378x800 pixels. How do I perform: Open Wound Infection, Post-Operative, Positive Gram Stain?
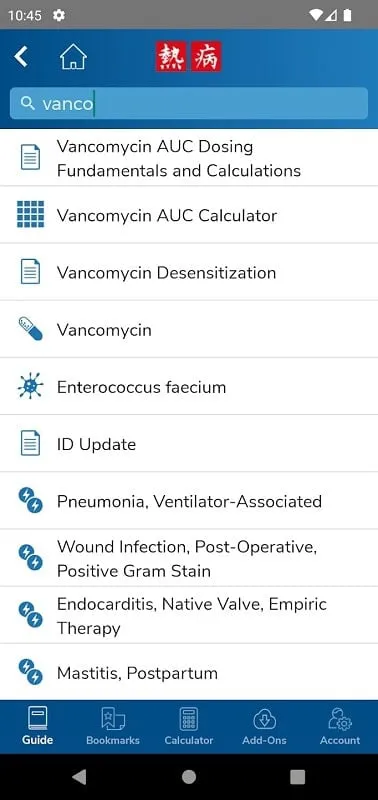point(189,558)
